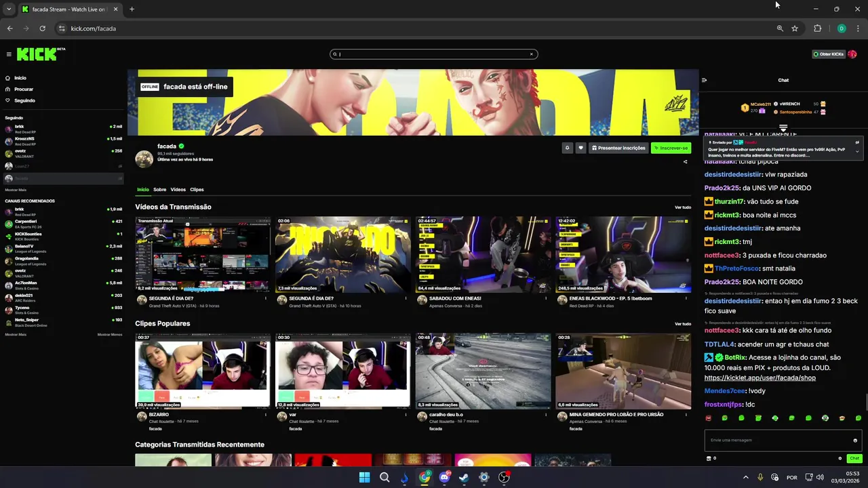Open options menu for ENEAS BLACKWOOD video
Viewport: 868px width, 488px height.
tap(686, 298)
